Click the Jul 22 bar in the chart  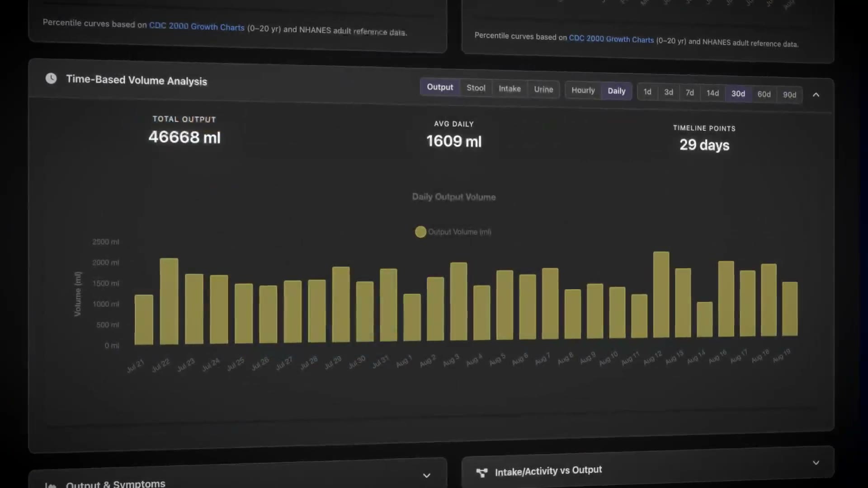pyautogui.click(x=169, y=301)
